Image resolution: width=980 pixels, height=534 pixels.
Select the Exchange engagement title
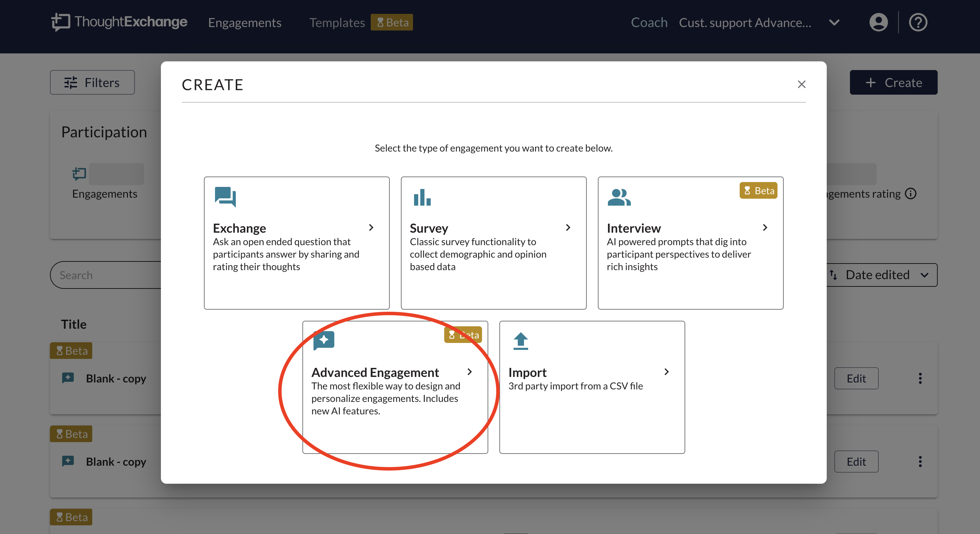(239, 228)
